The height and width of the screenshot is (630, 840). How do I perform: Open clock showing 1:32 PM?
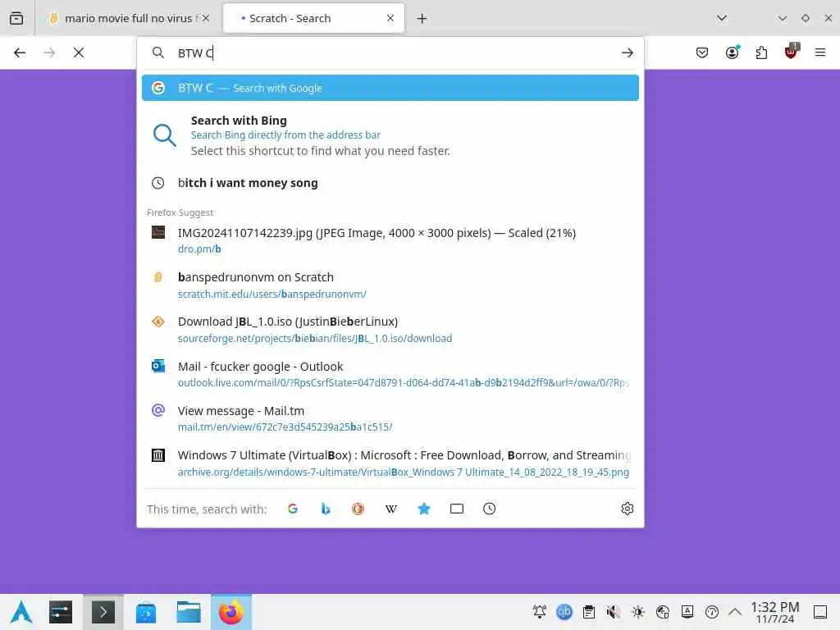pos(774,612)
